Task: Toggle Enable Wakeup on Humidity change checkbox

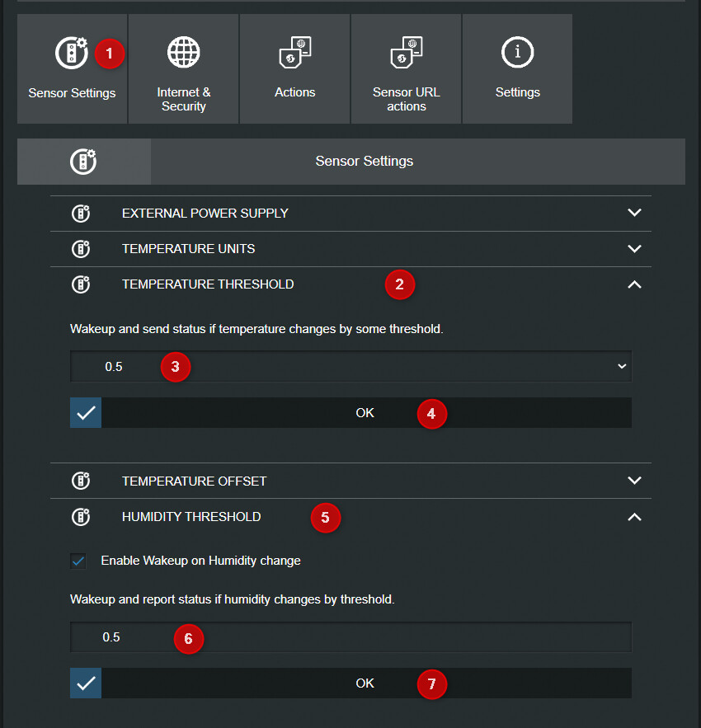Action: point(78,561)
